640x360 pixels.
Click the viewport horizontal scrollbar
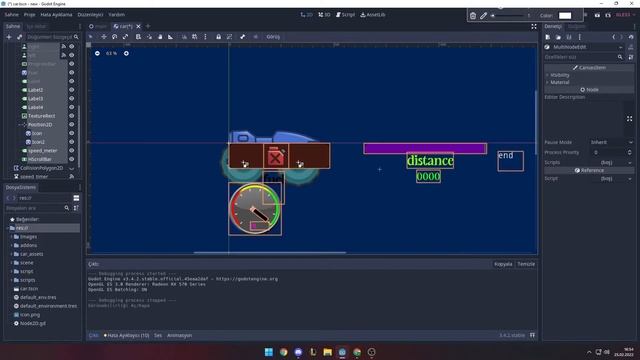tap(270, 253)
